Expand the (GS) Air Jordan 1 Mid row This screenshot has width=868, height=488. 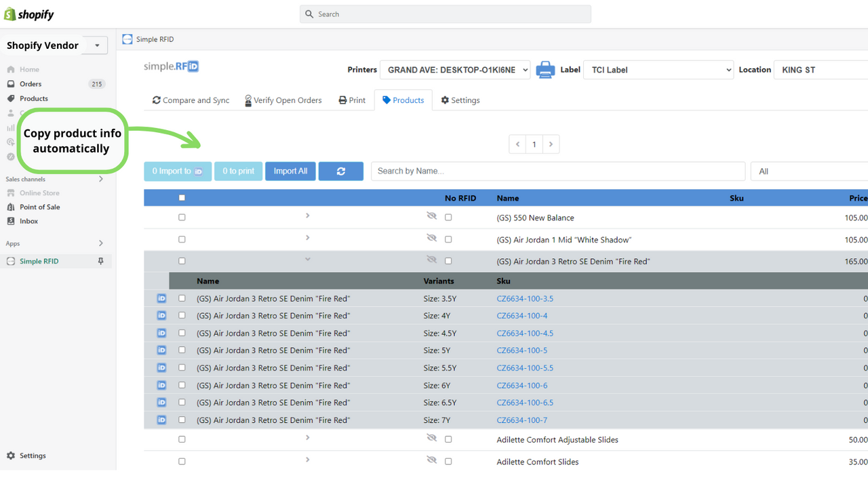[x=307, y=238]
